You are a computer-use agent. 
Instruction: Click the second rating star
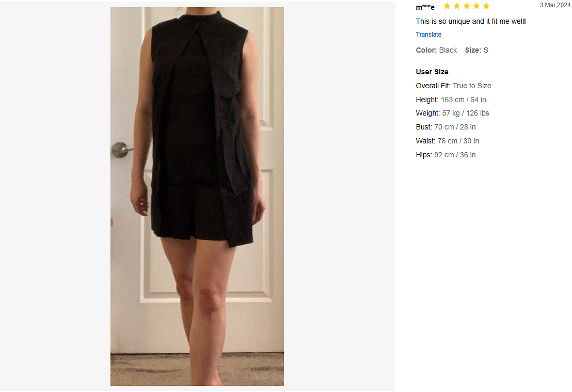tap(457, 6)
